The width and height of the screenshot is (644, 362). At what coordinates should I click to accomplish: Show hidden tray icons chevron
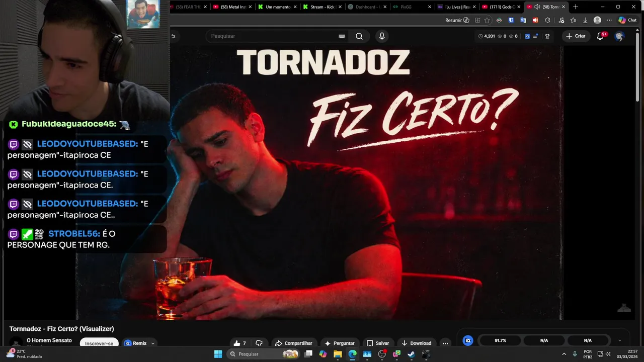563,354
